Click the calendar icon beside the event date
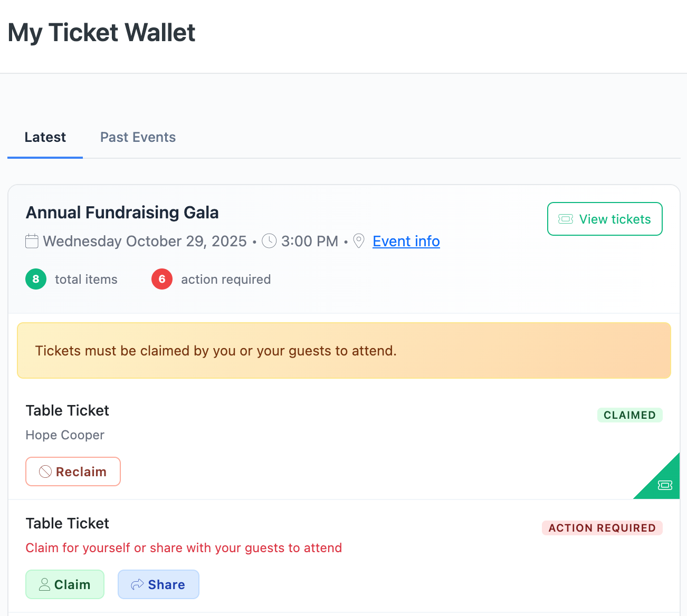The height and width of the screenshot is (616, 687). [x=32, y=242]
